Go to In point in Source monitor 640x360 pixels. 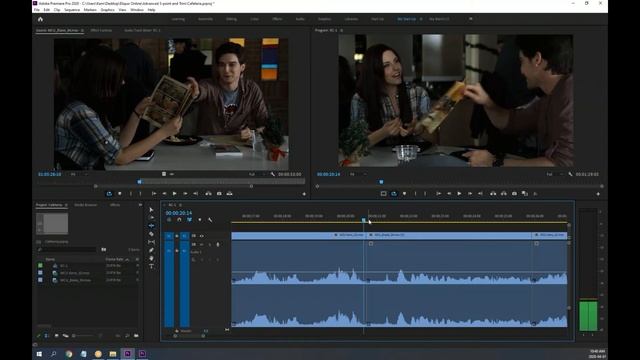[154, 193]
